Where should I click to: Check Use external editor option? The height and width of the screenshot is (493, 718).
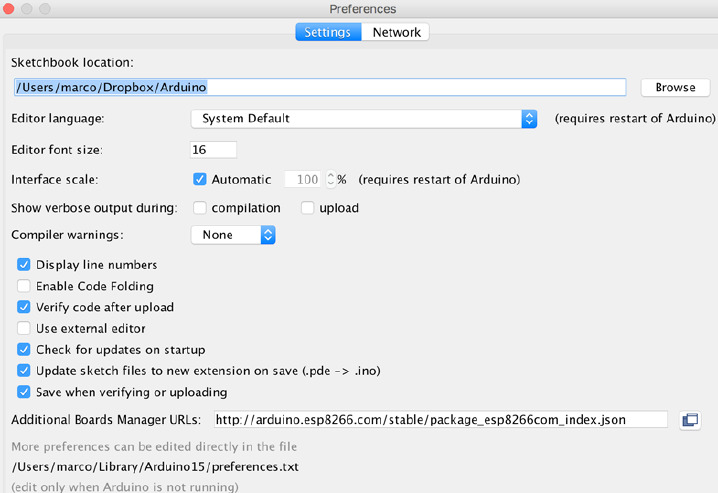point(24,328)
